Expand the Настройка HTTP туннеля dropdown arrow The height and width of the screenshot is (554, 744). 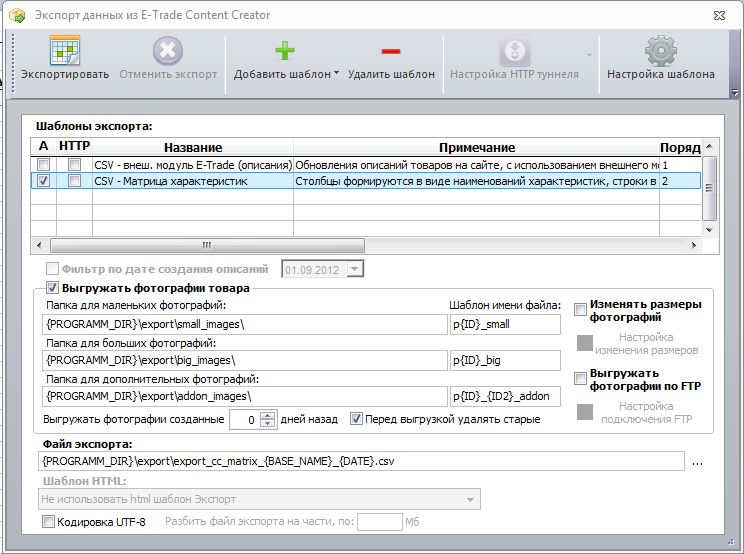pyautogui.click(x=589, y=55)
